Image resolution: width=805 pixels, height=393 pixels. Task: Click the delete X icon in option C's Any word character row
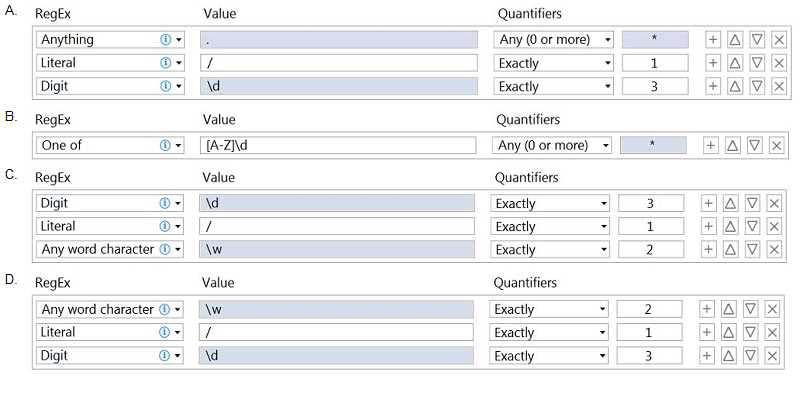pyautogui.click(x=774, y=249)
